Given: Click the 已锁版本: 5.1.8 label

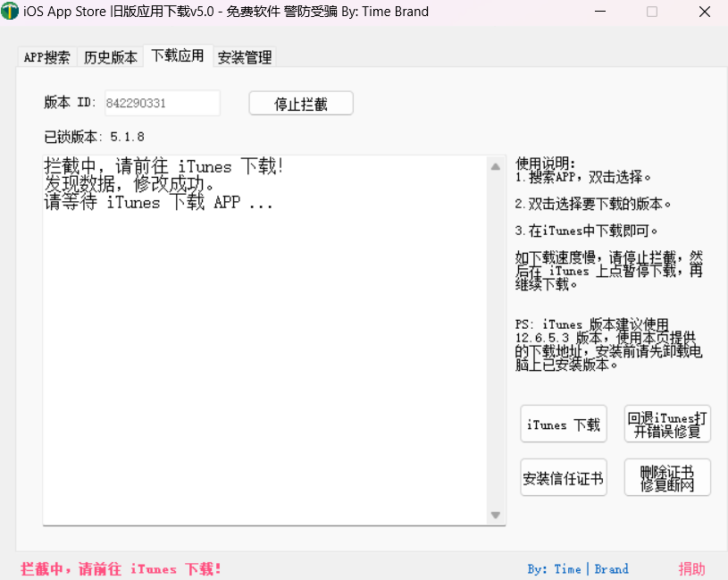Looking at the screenshot, I should (95, 137).
